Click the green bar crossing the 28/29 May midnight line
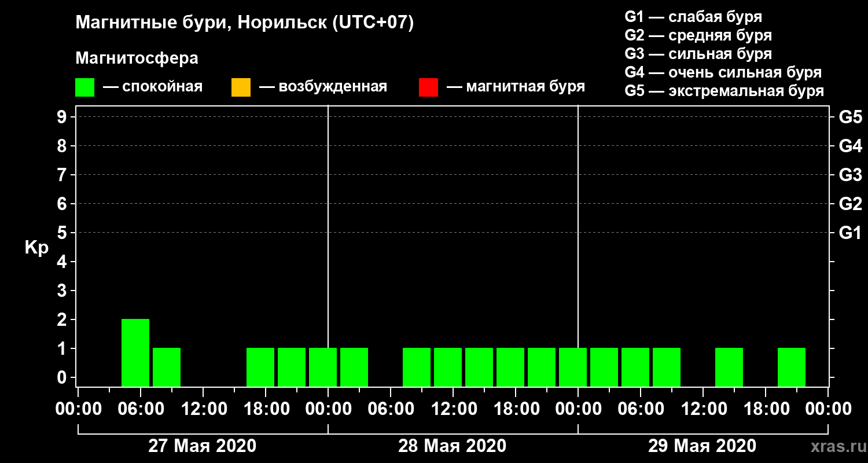 click(573, 367)
